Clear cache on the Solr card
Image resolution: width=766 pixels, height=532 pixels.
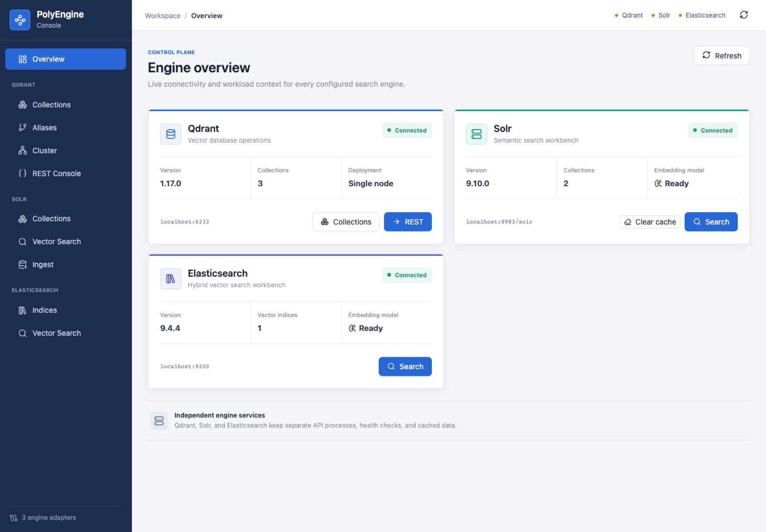click(650, 222)
